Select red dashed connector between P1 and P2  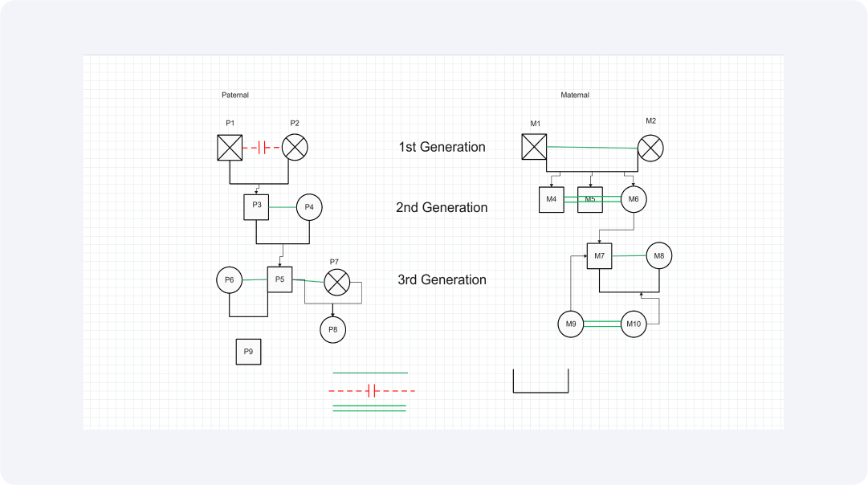(x=262, y=148)
